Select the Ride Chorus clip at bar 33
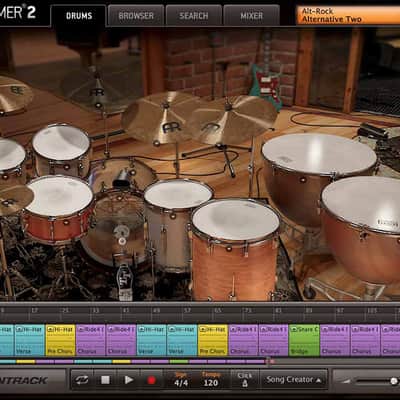 coord(91,340)
